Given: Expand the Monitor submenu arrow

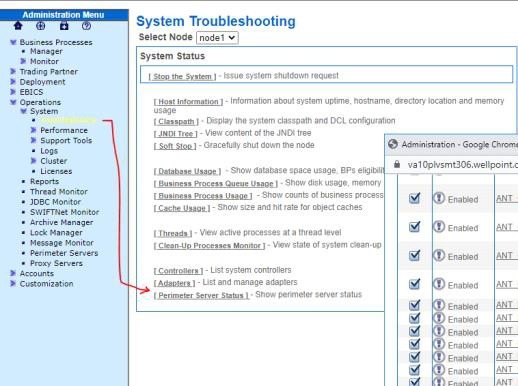Looking at the screenshot, I should click(x=23, y=61).
